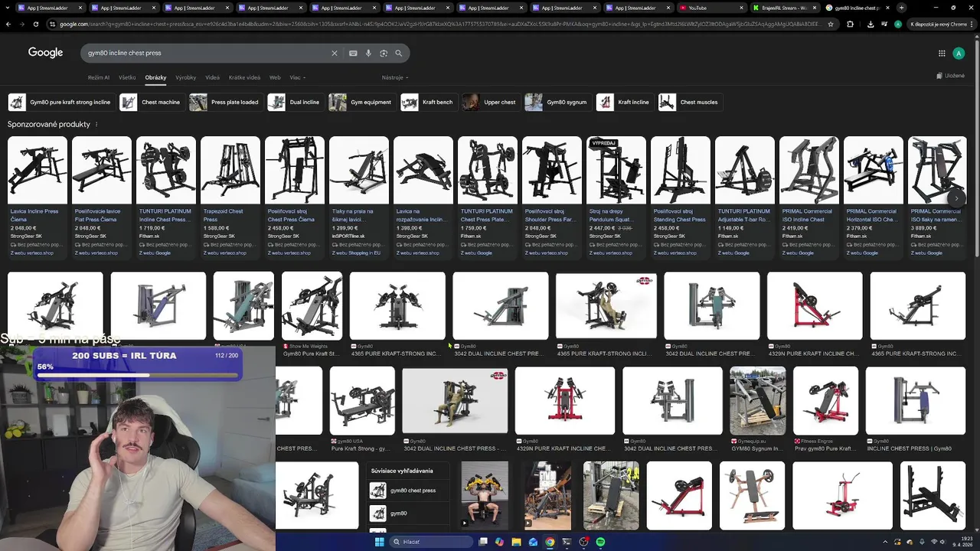
Task: Open Spotify from the taskbar
Action: (x=600, y=542)
